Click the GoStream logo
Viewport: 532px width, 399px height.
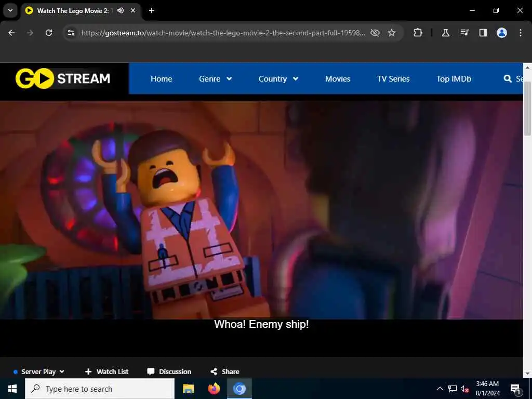(63, 78)
